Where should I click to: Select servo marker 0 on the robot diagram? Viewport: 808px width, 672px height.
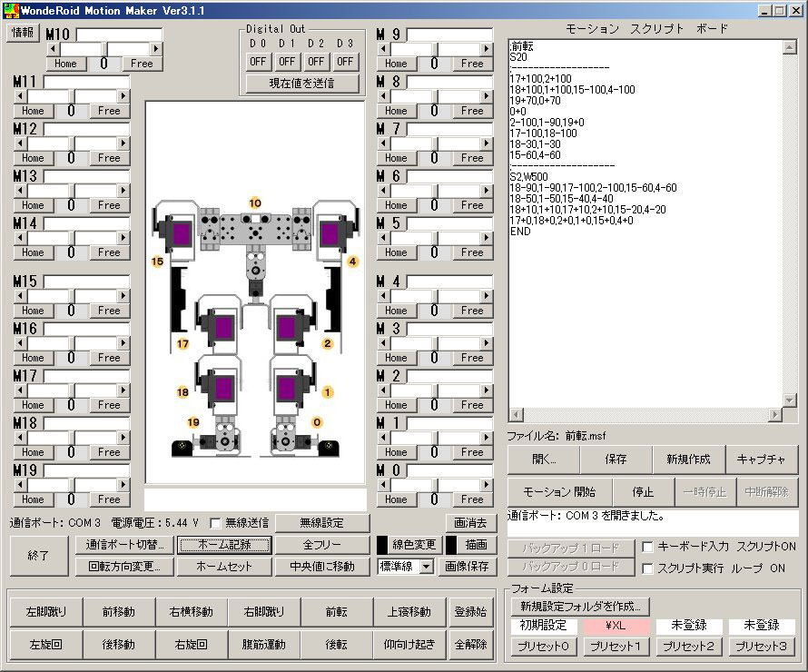coord(317,422)
